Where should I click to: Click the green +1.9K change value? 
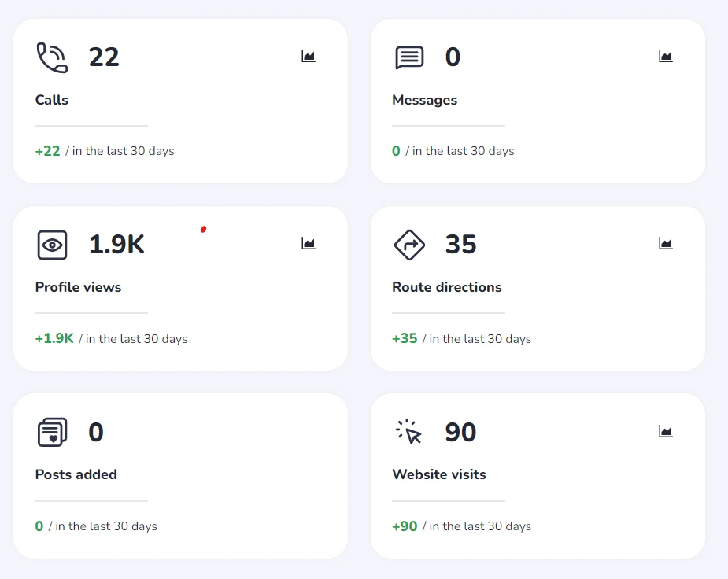pyautogui.click(x=54, y=339)
